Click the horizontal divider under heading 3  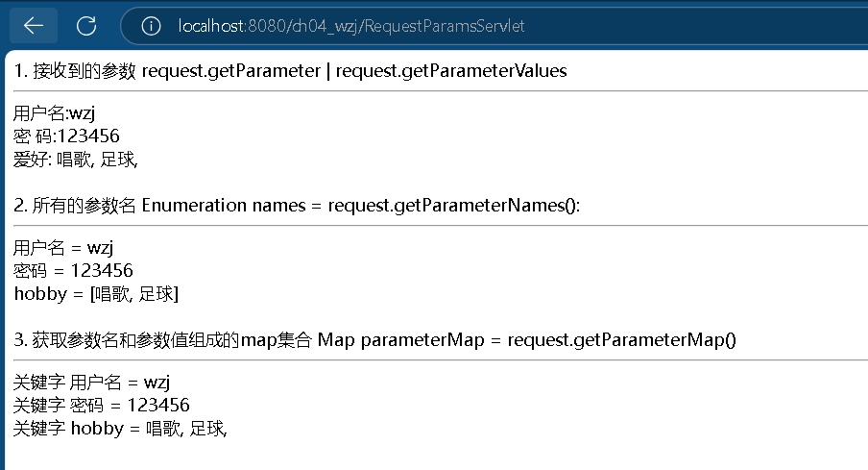pos(434,359)
